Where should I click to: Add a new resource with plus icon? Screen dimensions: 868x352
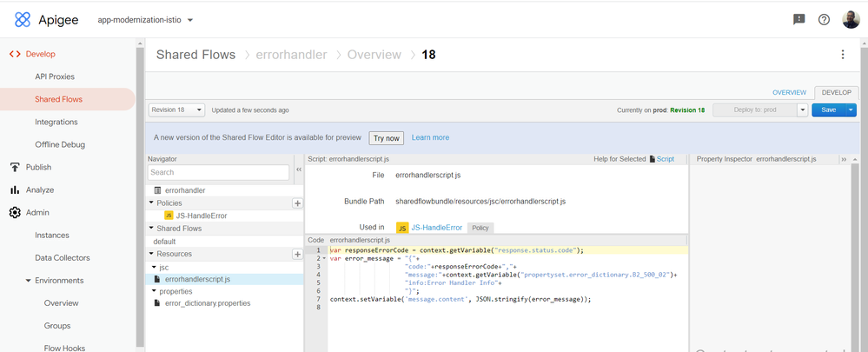pos(297,254)
